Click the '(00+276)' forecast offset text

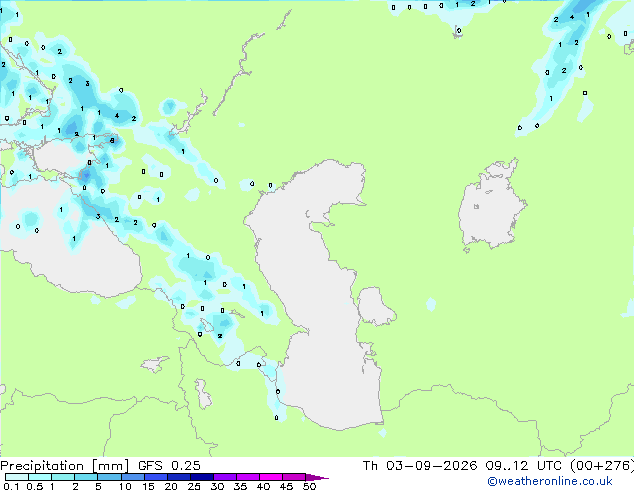(x=602, y=466)
